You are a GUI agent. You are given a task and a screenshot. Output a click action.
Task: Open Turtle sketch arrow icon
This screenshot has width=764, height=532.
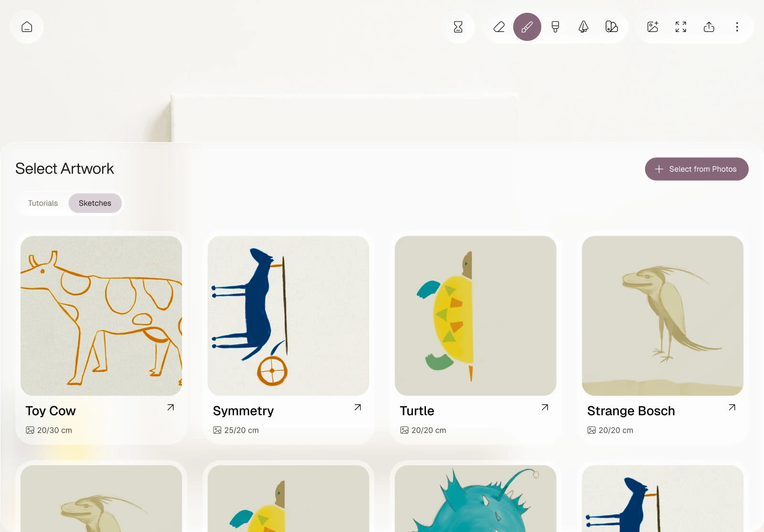[x=545, y=407]
